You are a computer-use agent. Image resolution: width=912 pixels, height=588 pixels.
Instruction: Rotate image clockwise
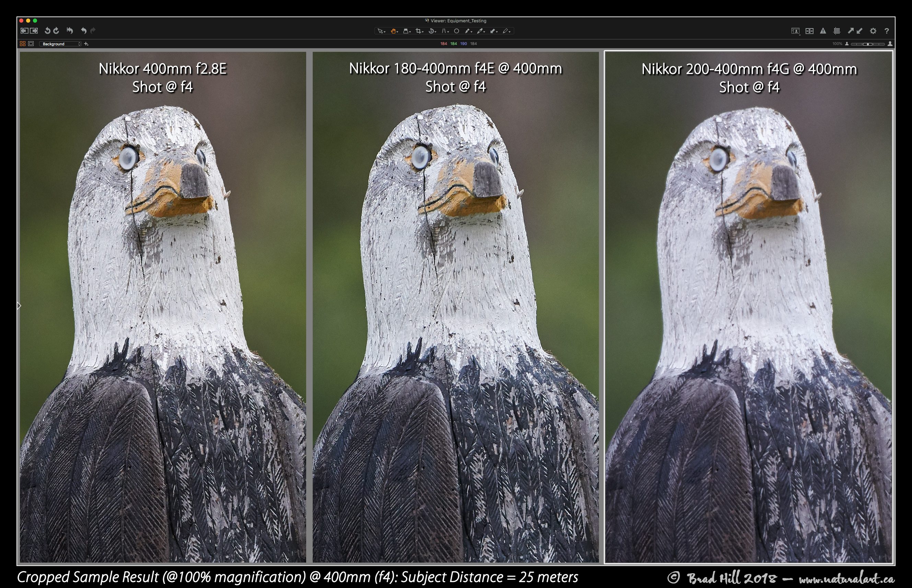pyautogui.click(x=56, y=31)
